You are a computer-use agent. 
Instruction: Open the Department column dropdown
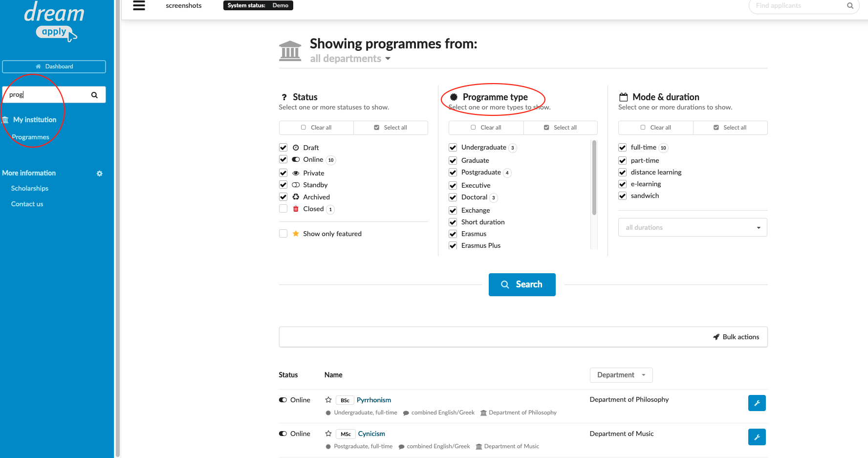pos(621,375)
